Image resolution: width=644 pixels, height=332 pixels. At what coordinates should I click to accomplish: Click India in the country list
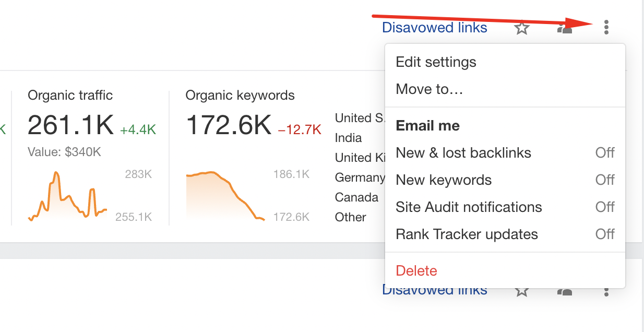pos(349,138)
